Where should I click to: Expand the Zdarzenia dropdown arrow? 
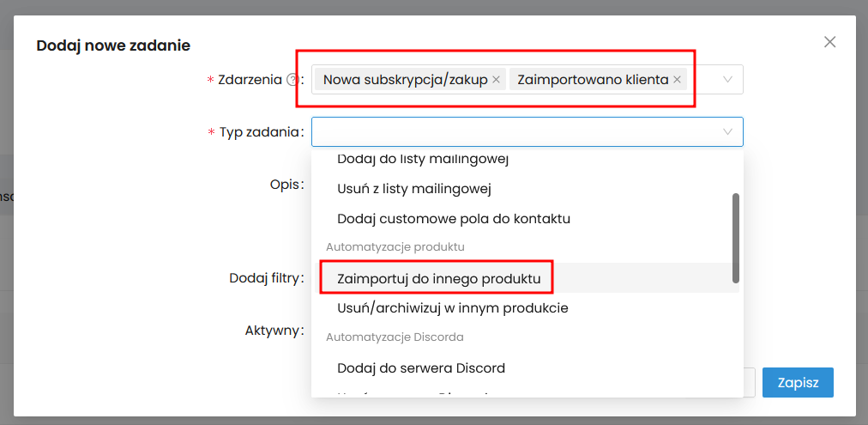(728, 80)
